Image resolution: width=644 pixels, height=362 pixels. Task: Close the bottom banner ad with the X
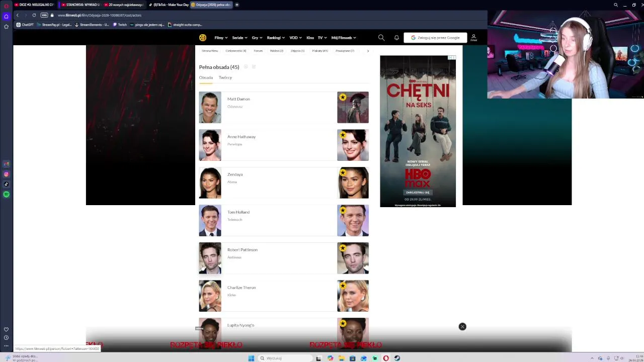point(462,327)
